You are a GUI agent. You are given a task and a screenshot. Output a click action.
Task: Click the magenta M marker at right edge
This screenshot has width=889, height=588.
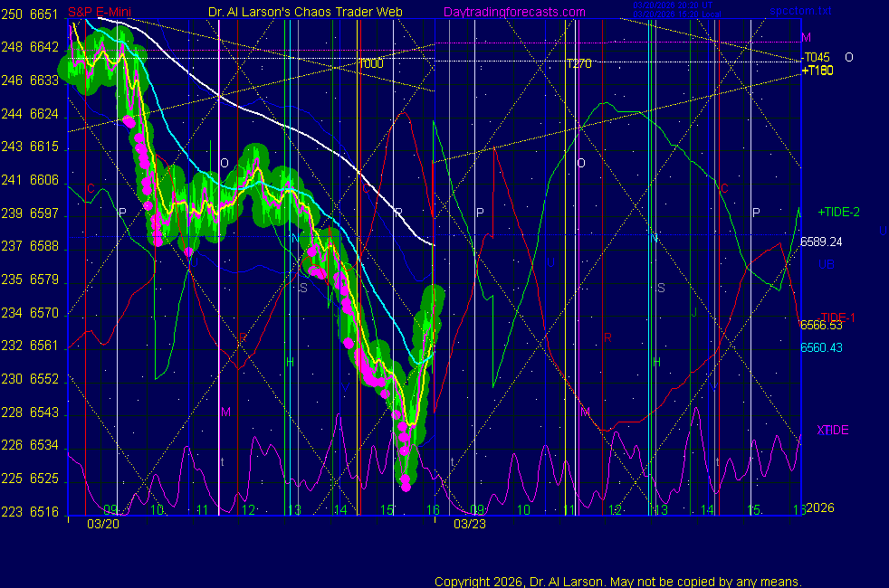point(806,38)
